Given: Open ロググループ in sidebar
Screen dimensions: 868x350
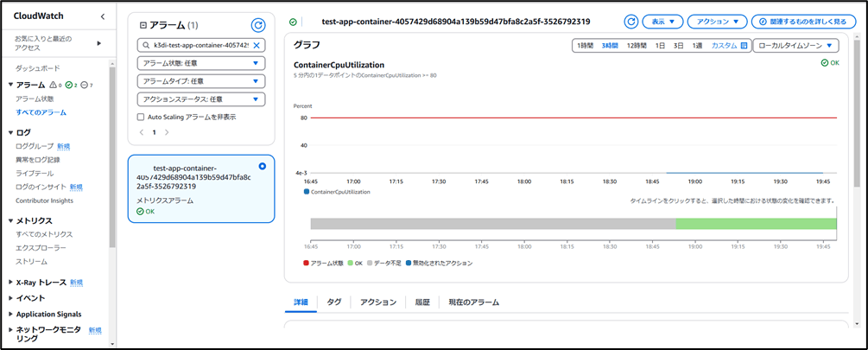Looking at the screenshot, I should pos(35,146).
